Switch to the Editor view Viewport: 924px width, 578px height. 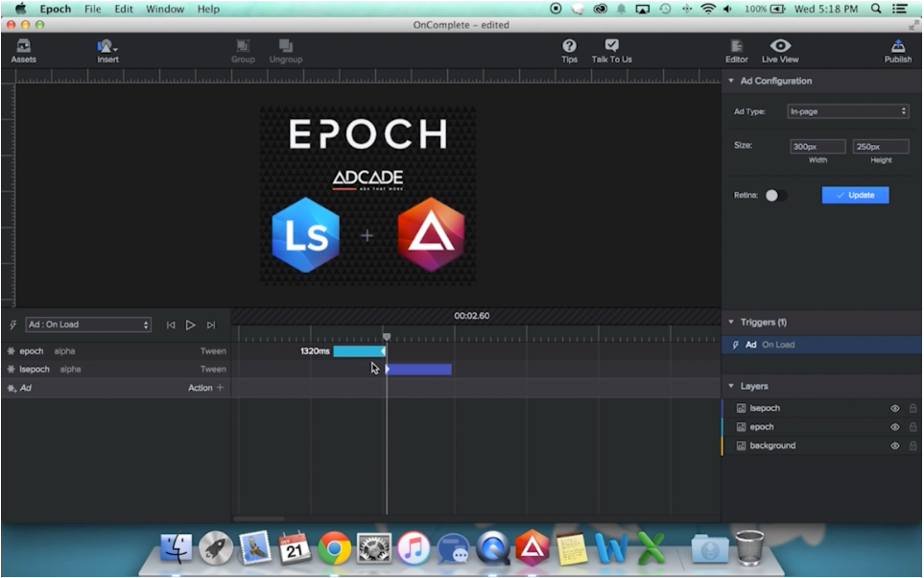(737, 51)
